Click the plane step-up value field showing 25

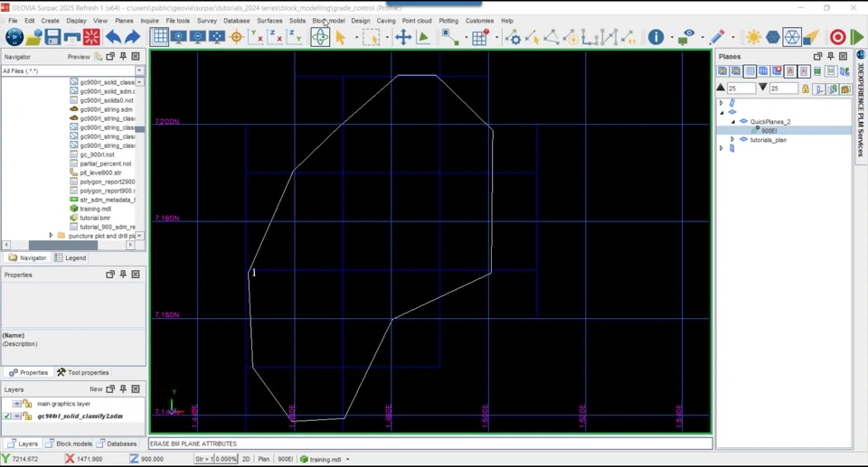[x=741, y=89]
